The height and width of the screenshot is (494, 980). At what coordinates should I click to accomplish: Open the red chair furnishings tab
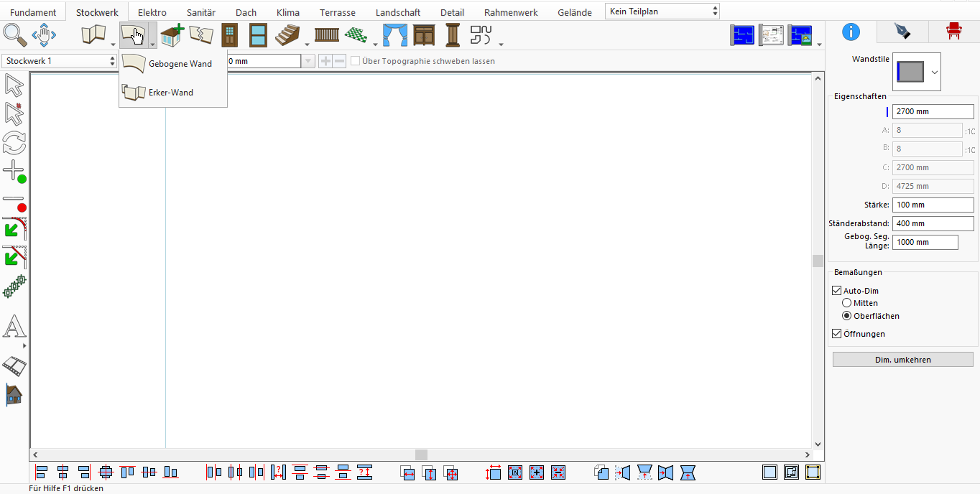click(953, 32)
